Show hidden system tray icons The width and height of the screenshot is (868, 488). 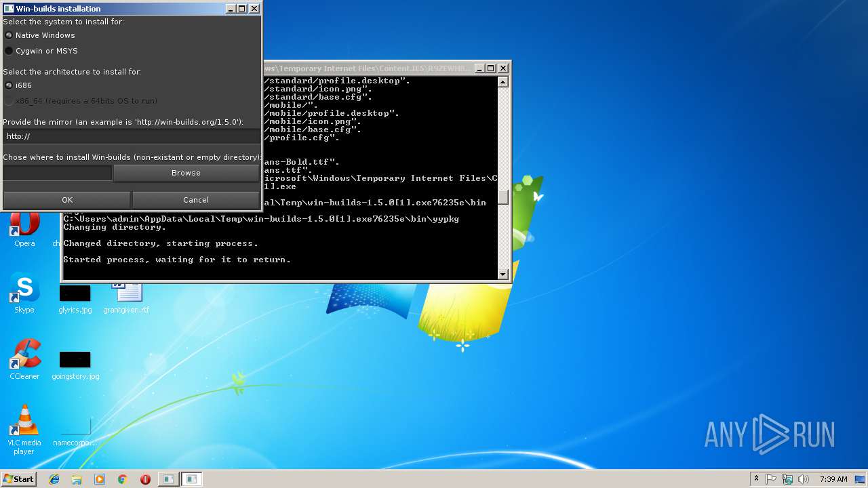pyautogui.click(x=756, y=479)
